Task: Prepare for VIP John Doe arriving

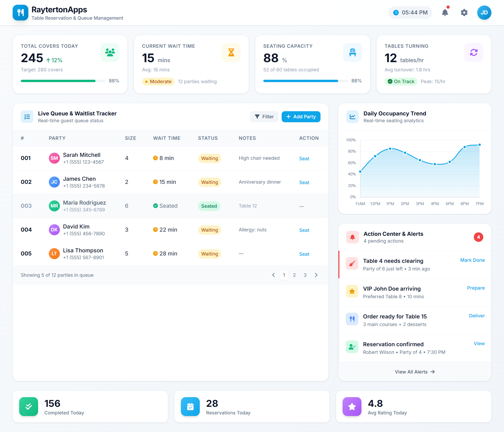Action: point(476,288)
